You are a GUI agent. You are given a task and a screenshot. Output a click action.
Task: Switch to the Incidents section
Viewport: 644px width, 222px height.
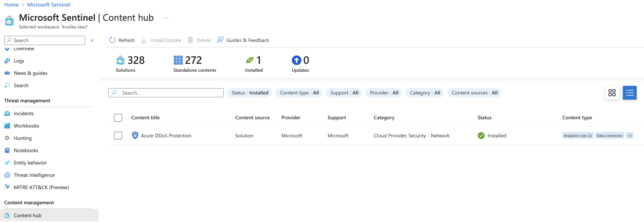tap(23, 113)
